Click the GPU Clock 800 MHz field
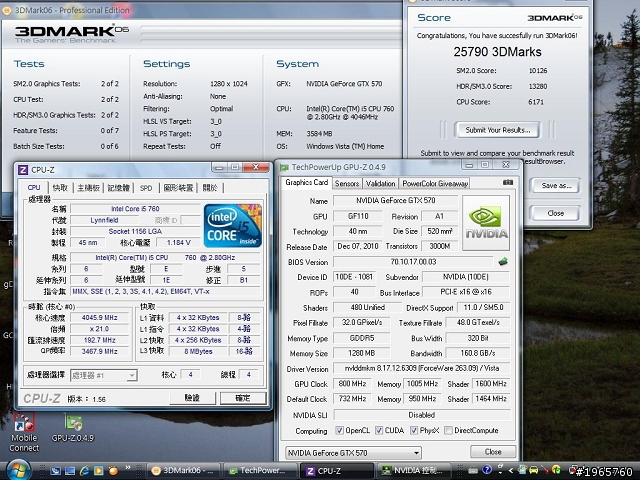640x480 pixels. [352, 384]
